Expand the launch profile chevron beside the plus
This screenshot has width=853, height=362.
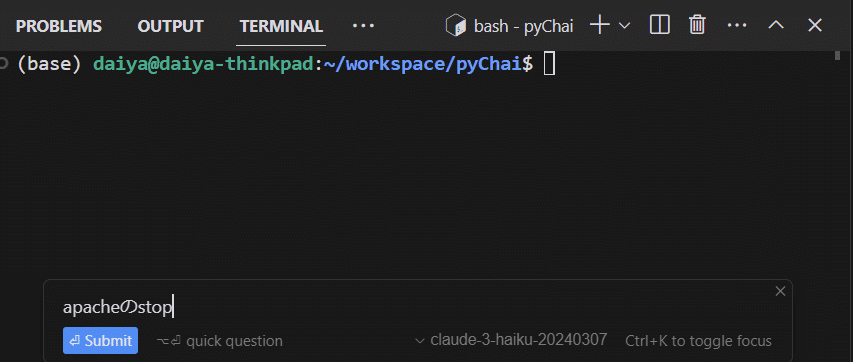625,26
